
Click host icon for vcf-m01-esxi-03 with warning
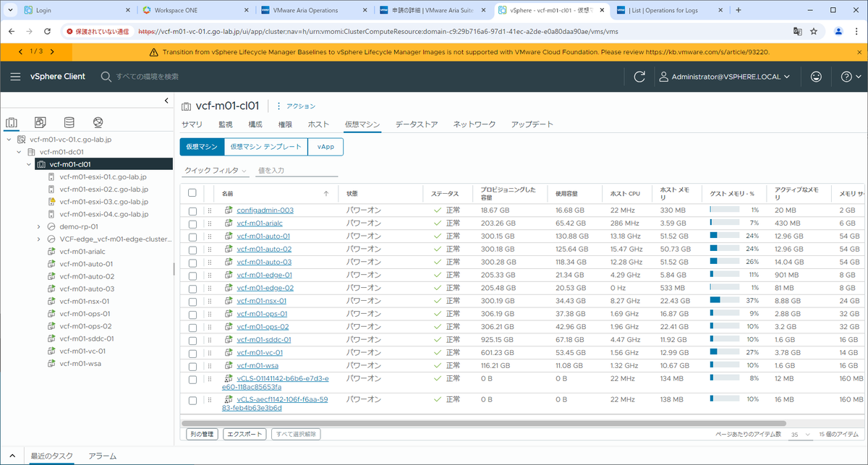tap(51, 202)
